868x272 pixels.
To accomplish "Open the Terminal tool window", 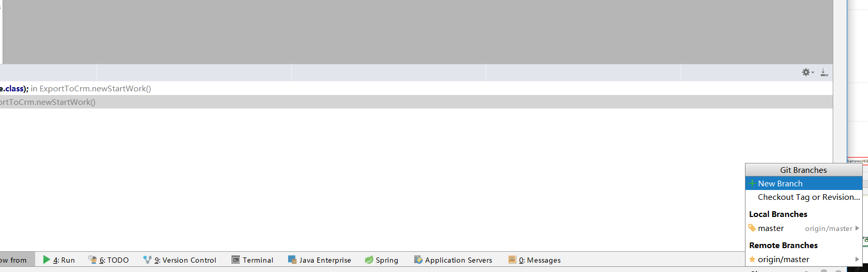I will pos(252,260).
